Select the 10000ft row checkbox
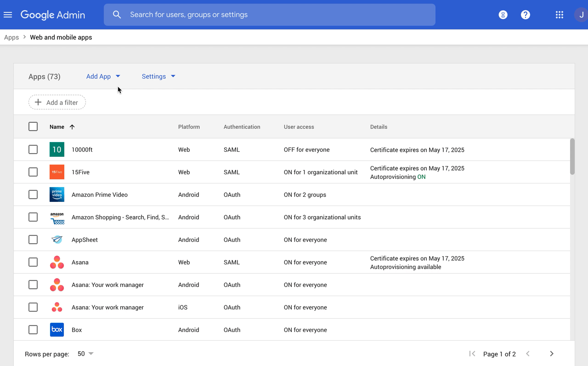The width and height of the screenshot is (588, 366). pos(33,149)
